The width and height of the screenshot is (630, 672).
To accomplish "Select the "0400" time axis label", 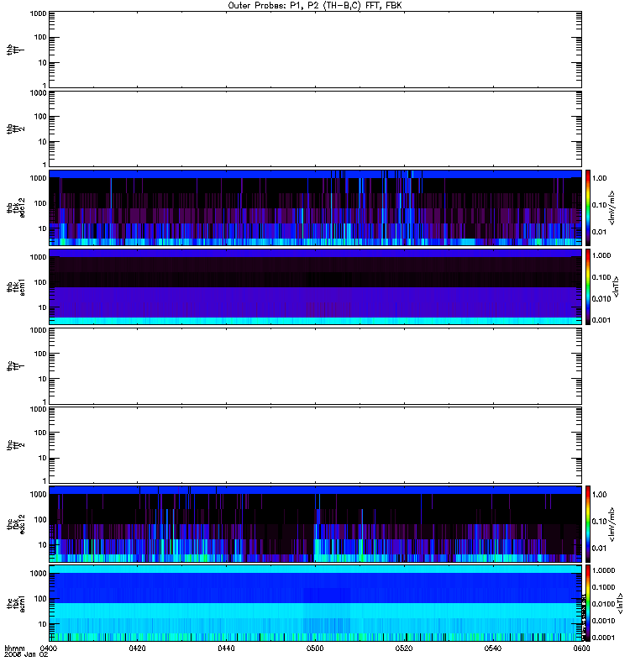I will click(49, 648).
